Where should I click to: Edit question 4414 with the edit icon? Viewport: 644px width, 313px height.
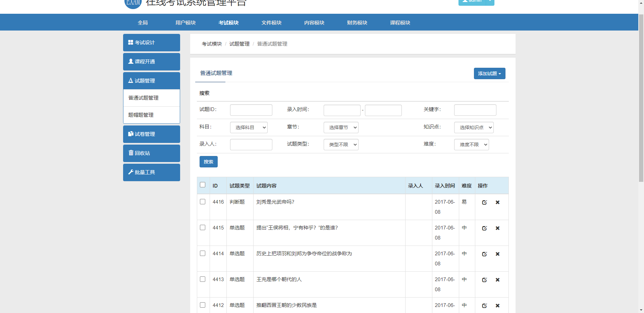pyautogui.click(x=484, y=254)
